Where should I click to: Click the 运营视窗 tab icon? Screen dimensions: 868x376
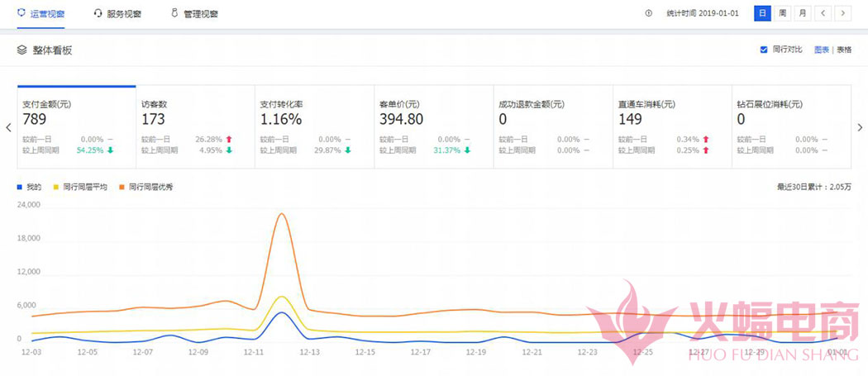point(22,13)
